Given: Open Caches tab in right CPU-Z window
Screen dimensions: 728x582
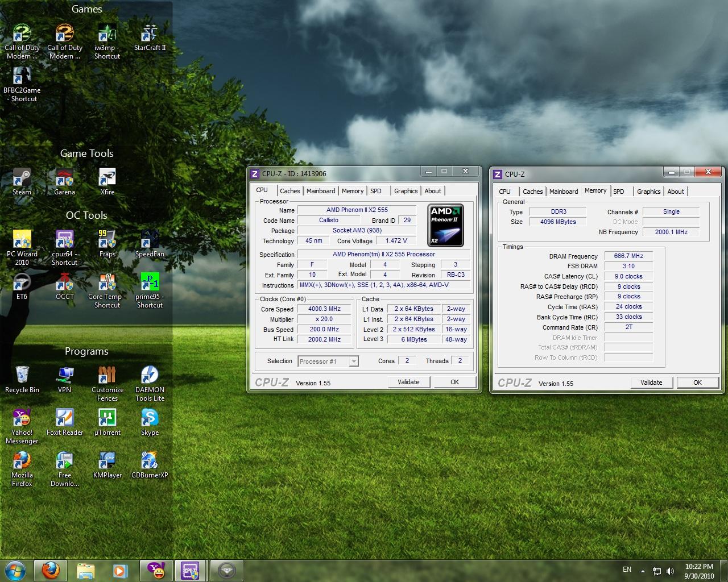Looking at the screenshot, I should pos(532,192).
